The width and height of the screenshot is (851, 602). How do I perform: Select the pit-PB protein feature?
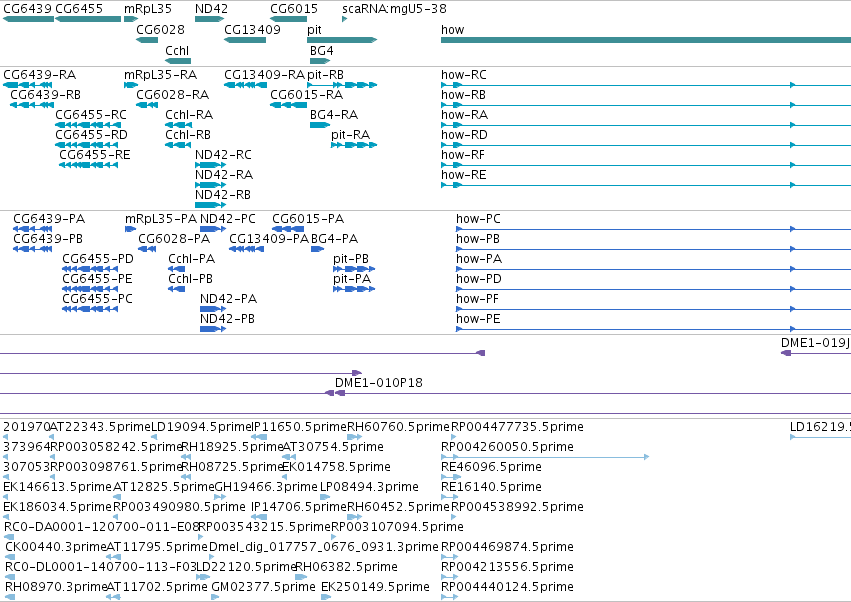click(354, 269)
